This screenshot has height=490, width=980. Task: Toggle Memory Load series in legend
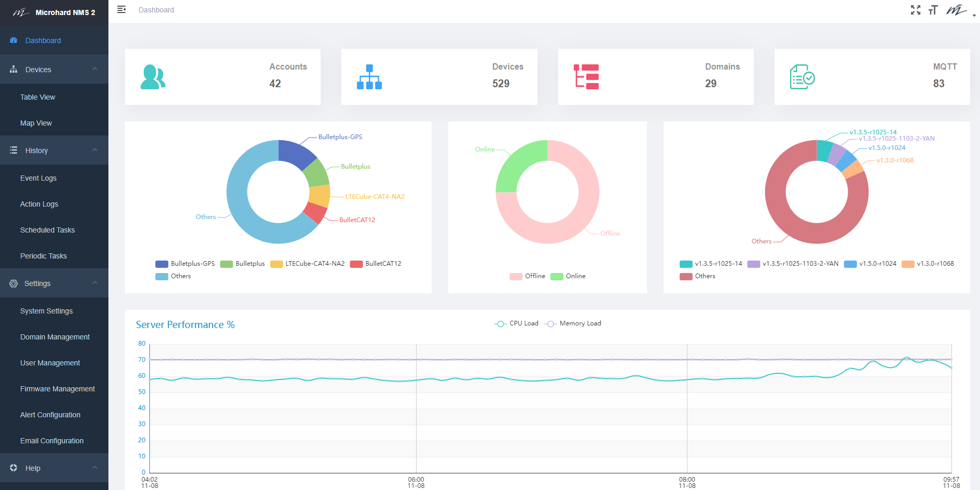(x=573, y=323)
